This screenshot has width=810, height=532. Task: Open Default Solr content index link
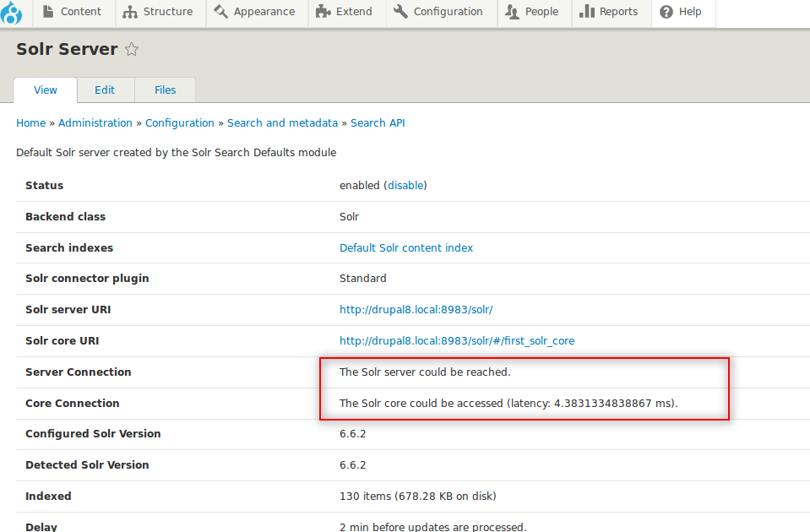coord(406,248)
